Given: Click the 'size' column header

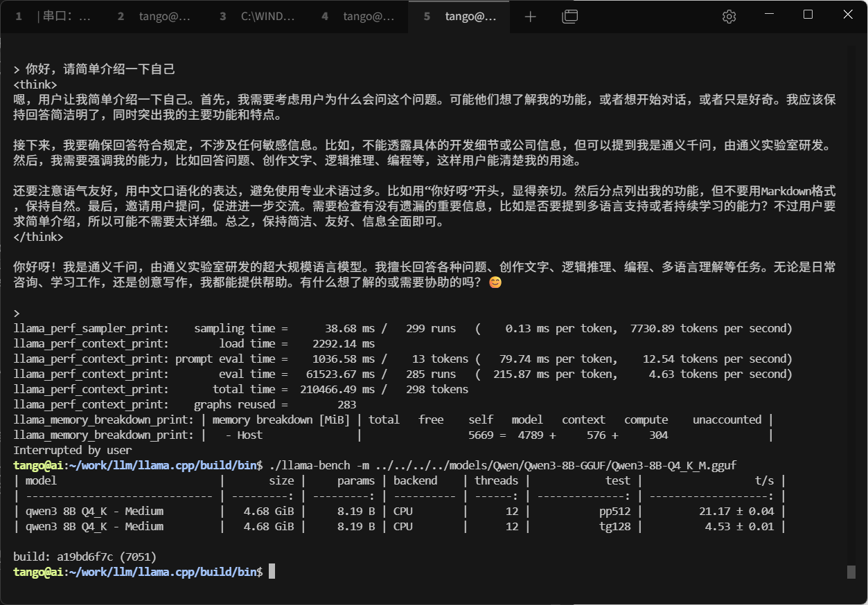Looking at the screenshot, I should [x=281, y=480].
